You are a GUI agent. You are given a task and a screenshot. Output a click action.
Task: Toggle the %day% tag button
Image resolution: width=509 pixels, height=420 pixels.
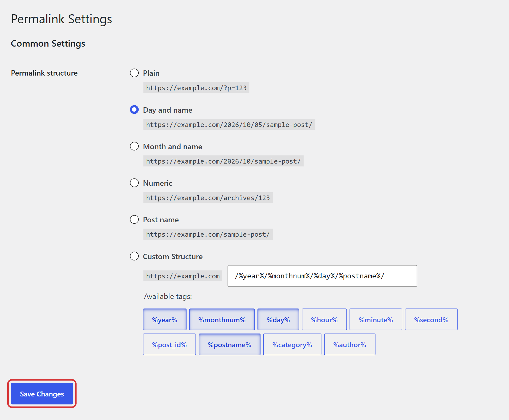pos(278,320)
